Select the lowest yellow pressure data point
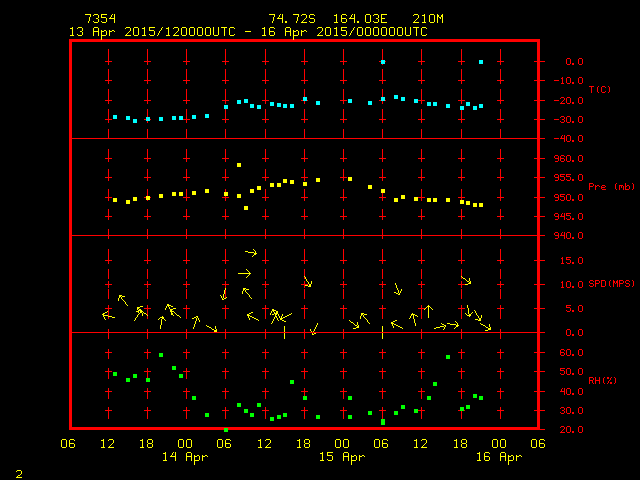640x480 pixels. tap(246, 208)
